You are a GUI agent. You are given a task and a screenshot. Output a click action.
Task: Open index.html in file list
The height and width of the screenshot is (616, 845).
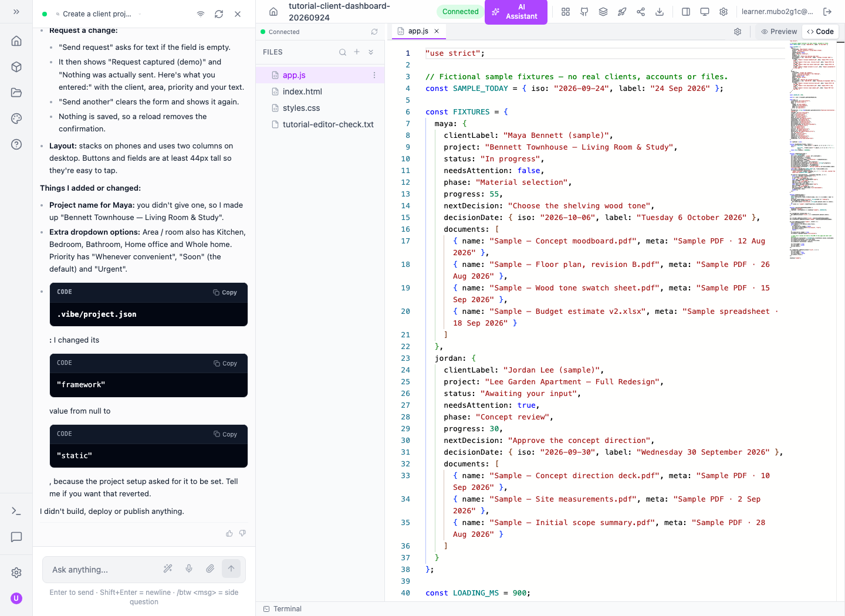click(320, 92)
